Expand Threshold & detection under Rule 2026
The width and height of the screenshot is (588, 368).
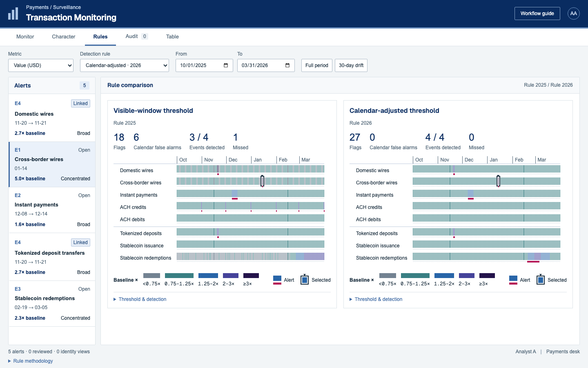pyautogui.click(x=376, y=299)
